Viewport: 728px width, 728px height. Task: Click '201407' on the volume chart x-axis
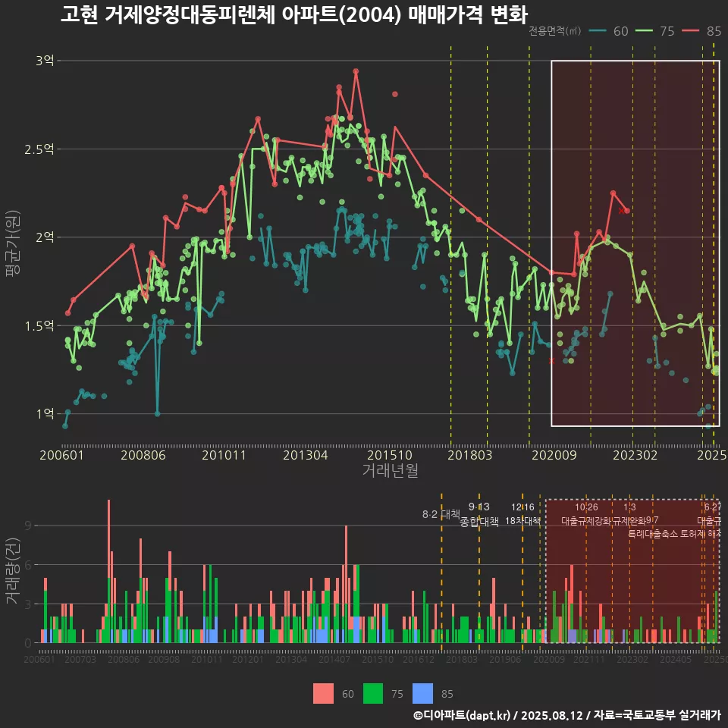tap(334, 659)
